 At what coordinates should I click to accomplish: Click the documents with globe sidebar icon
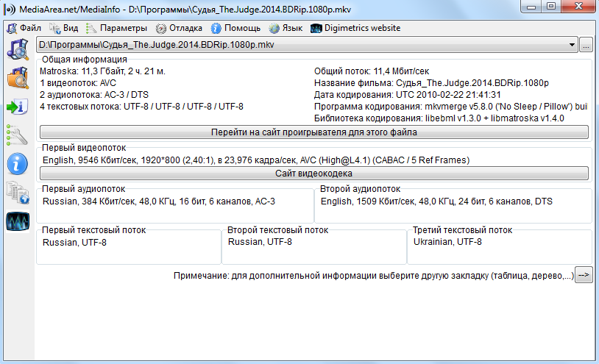[x=17, y=191]
